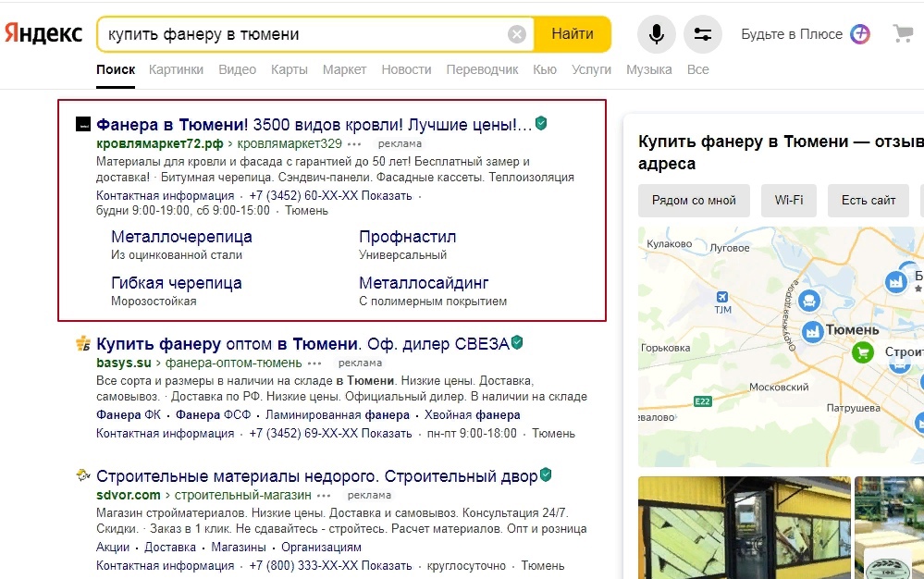924x579 pixels.
Task: Open the shopping cart icon
Action: tap(903, 33)
